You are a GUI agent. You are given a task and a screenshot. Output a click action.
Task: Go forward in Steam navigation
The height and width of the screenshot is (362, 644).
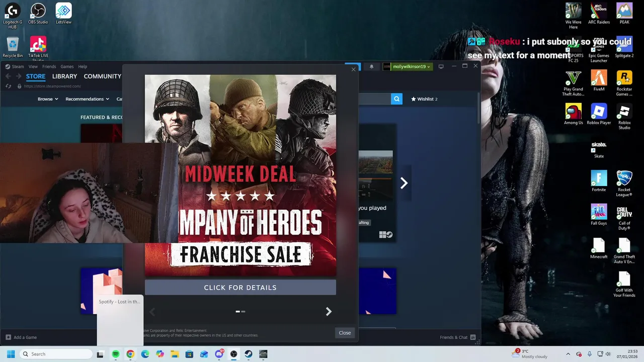coord(19,76)
